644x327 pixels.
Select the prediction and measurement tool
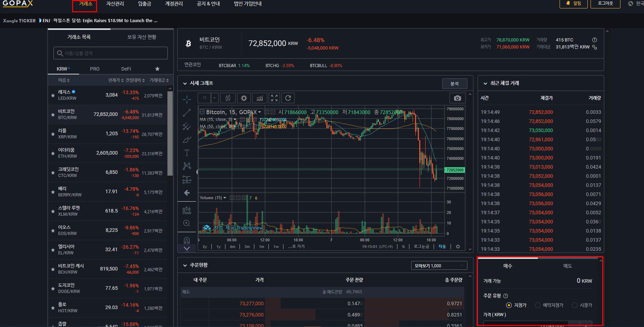pos(187,180)
